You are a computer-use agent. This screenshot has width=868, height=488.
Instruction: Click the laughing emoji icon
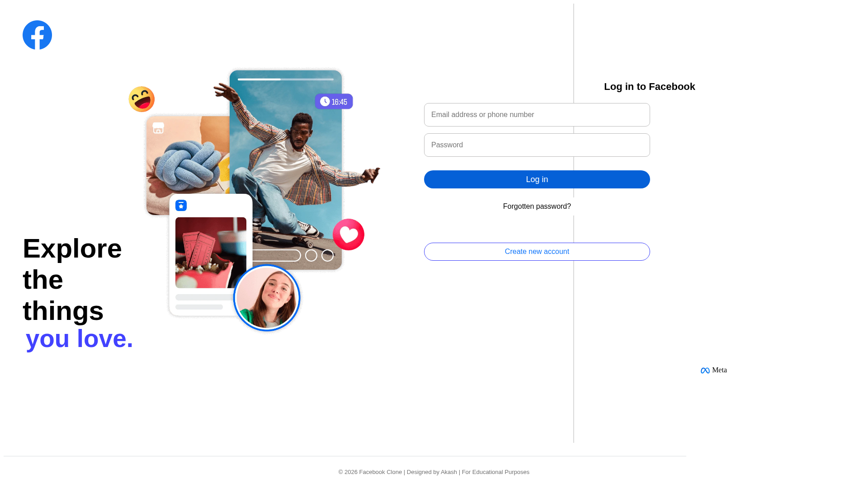[x=142, y=99]
